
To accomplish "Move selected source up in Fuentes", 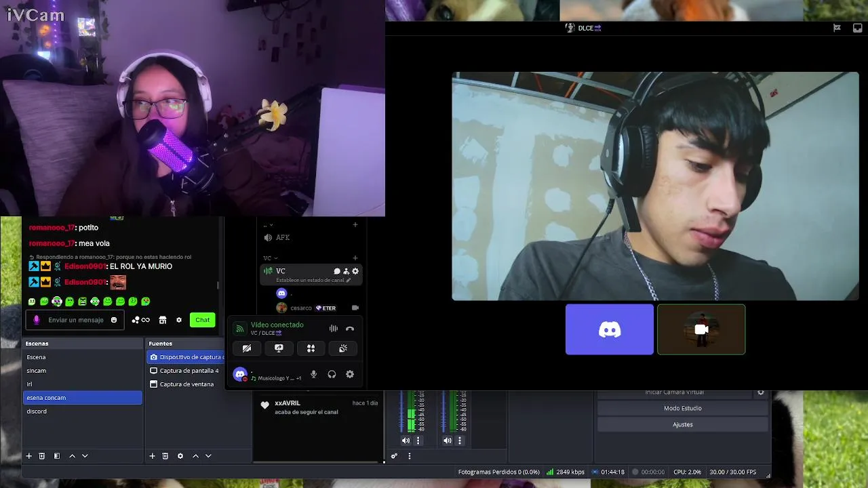I will pyautogui.click(x=196, y=456).
